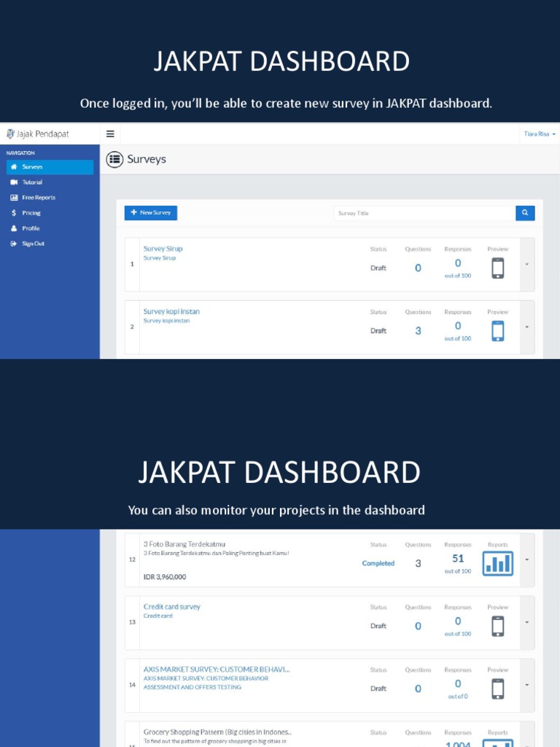
Task: Click the responses count of Survey Sirup
Action: click(458, 263)
